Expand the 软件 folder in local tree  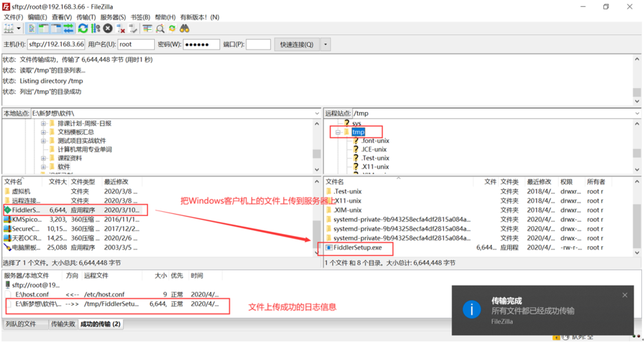click(43, 166)
